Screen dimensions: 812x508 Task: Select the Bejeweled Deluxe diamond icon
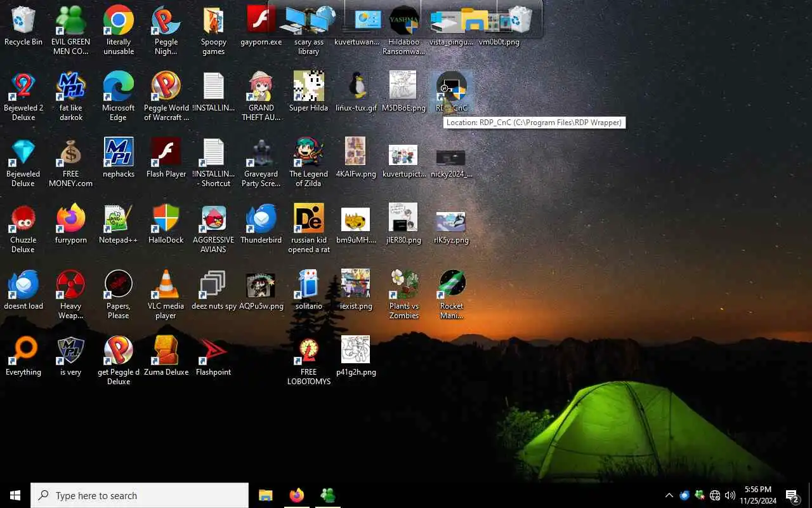pos(23,163)
